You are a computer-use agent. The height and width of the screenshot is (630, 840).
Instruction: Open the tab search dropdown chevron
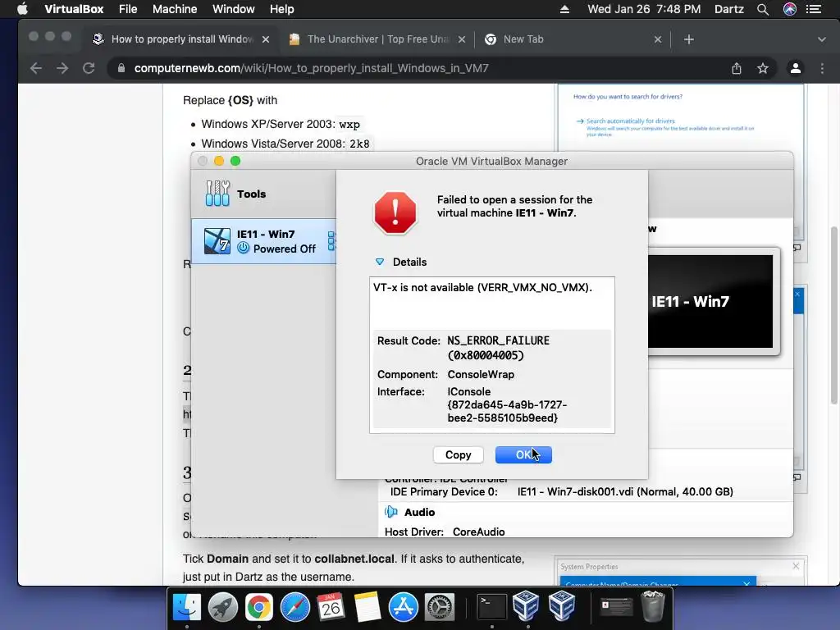[821, 39]
